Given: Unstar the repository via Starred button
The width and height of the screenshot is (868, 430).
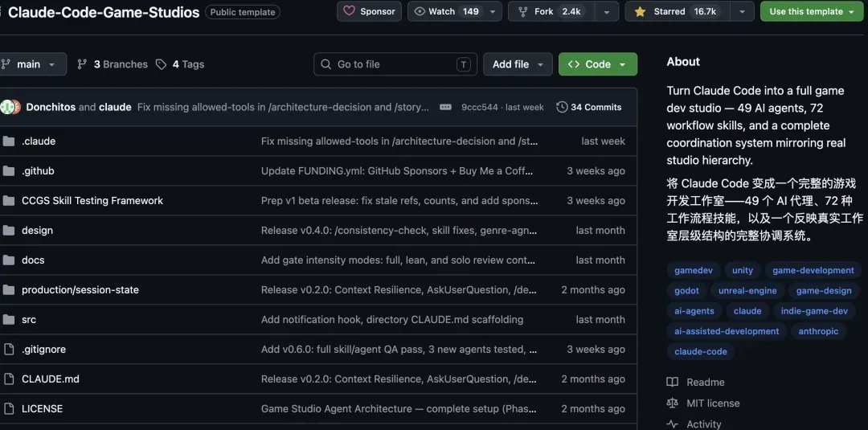Looking at the screenshot, I should (x=678, y=11).
